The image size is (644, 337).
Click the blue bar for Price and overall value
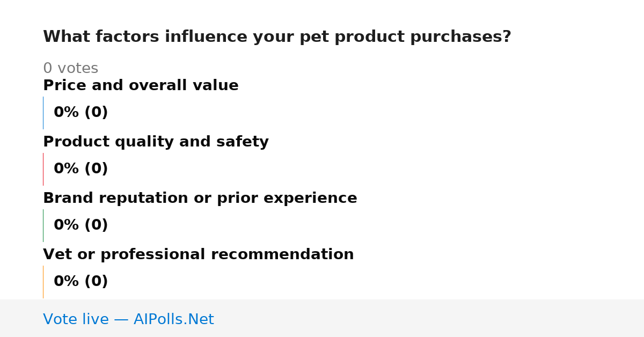pyautogui.click(x=43, y=113)
